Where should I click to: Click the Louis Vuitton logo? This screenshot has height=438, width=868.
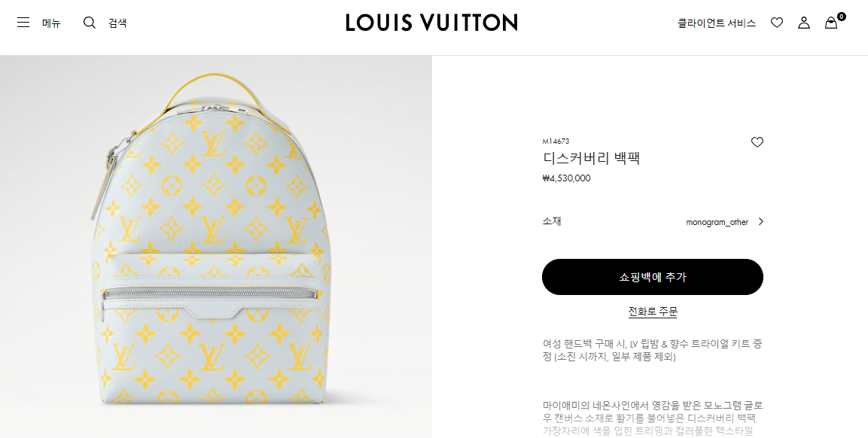pyautogui.click(x=432, y=23)
